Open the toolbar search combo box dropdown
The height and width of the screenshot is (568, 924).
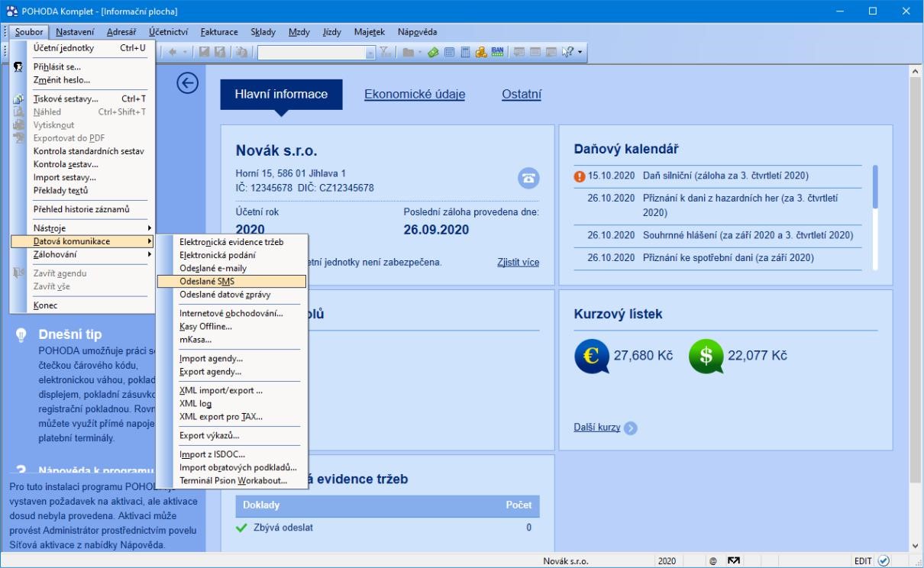point(370,53)
